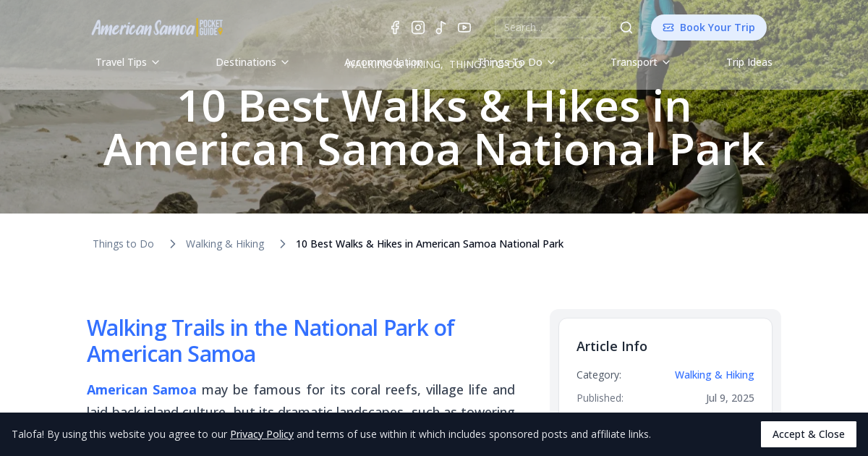Click the TikTok icon in the header
The width and height of the screenshot is (868, 456).
tap(441, 27)
